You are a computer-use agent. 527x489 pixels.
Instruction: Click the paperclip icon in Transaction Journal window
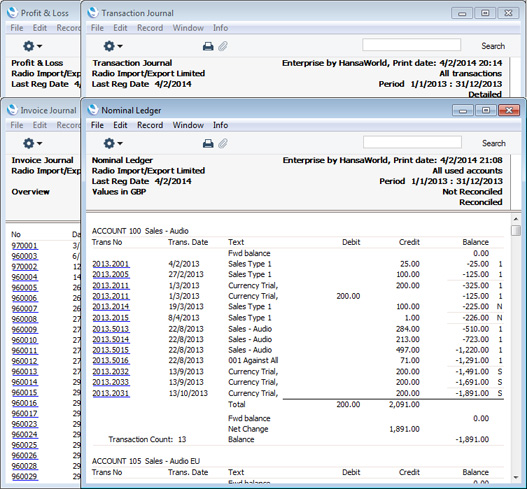coord(223,46)
